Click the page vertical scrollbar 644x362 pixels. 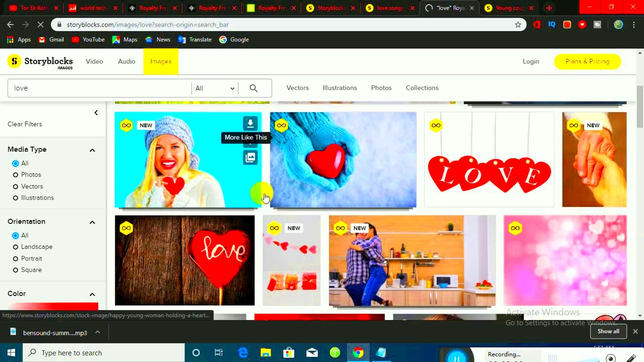click(640, 107)
